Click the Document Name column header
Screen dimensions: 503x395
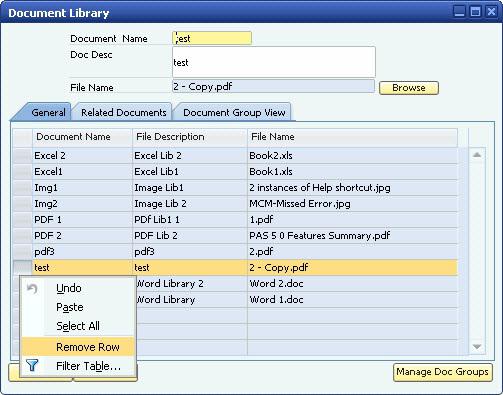coord(82,137)
